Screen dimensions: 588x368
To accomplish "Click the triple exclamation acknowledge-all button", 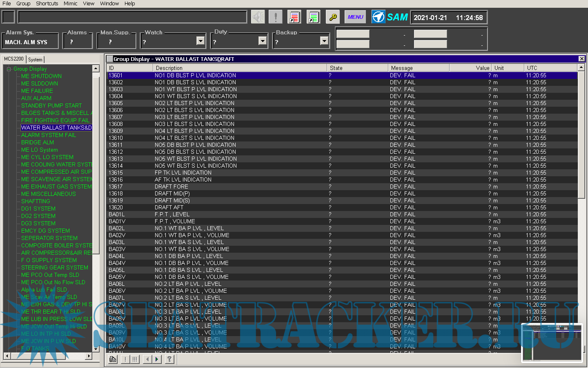I will [135, 359].
